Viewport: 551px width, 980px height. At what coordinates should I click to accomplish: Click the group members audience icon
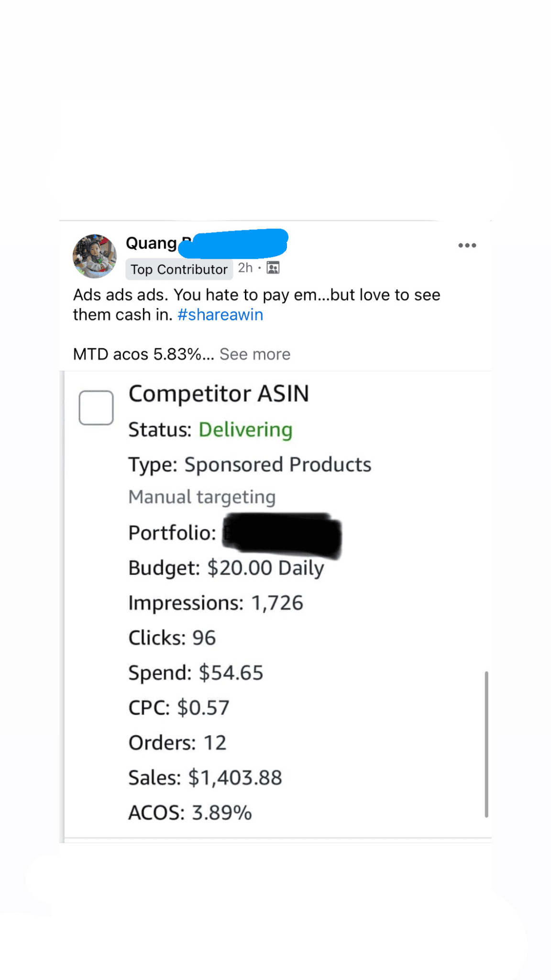click(273, 268)
